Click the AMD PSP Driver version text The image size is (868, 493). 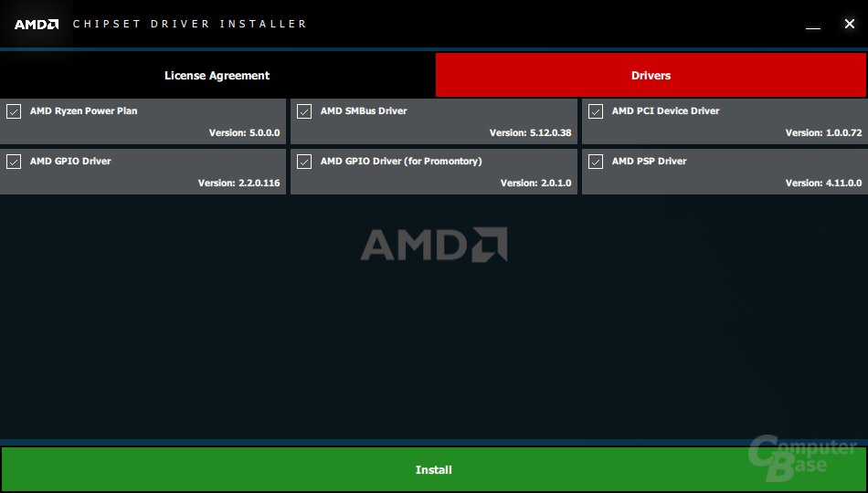point(824,183)
